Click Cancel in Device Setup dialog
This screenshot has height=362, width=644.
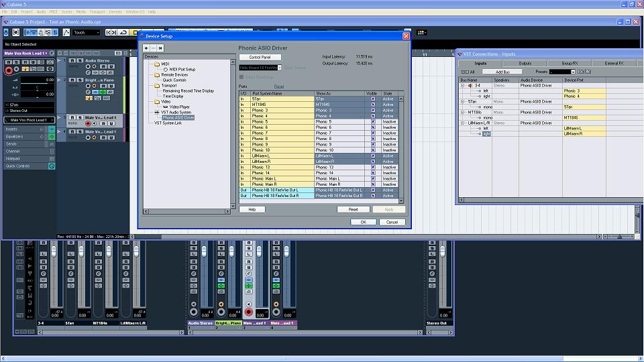click(392, 222)
